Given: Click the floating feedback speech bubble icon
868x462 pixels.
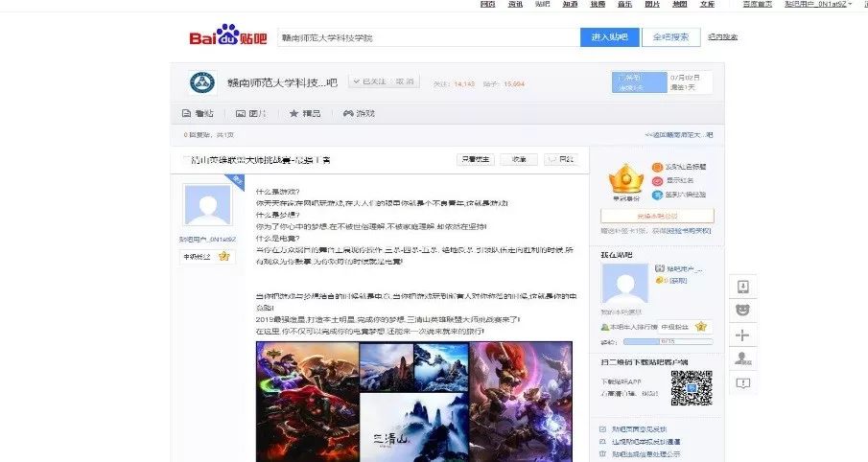Looking at the screenshot, I should click(743, 382).
